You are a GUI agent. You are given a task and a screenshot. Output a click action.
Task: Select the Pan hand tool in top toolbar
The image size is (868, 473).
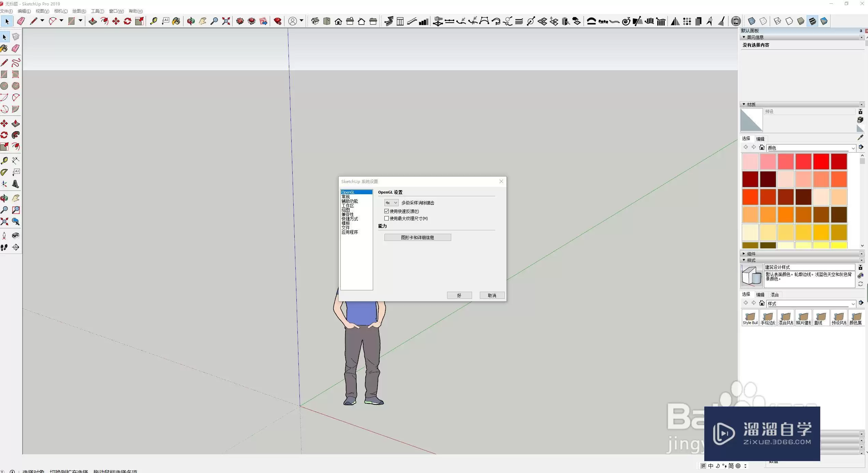tap(203, 21)
